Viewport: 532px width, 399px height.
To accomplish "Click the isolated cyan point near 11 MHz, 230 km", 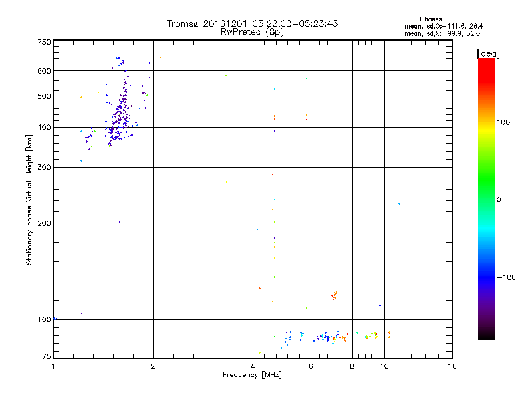I will pos(400,204).
